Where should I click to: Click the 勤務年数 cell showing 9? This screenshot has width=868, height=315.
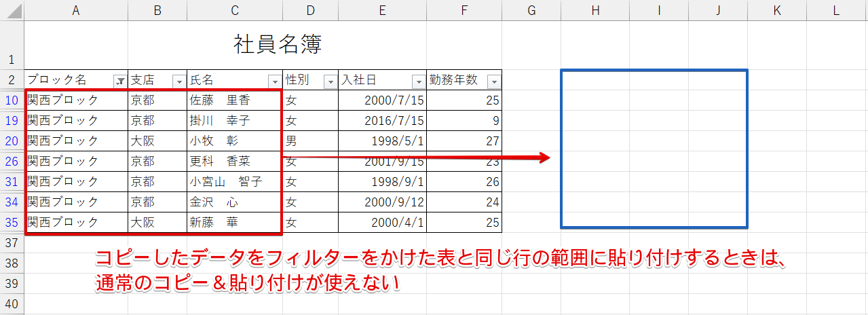click(464, 121)
